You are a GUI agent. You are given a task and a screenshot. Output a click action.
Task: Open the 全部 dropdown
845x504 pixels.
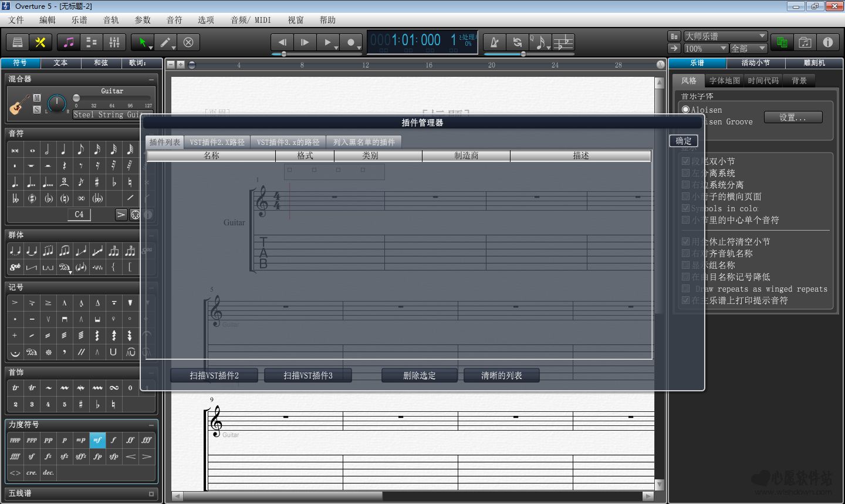pyautogui.click(x=748, y=49)
